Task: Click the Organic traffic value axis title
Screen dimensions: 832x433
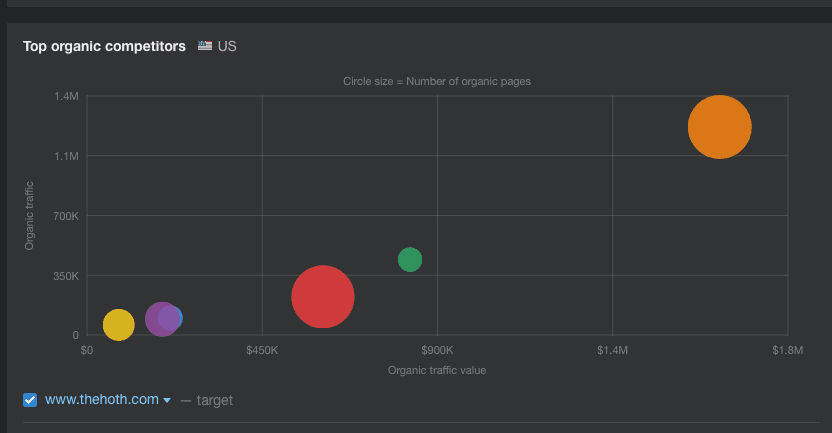Action: click(436, 370)
